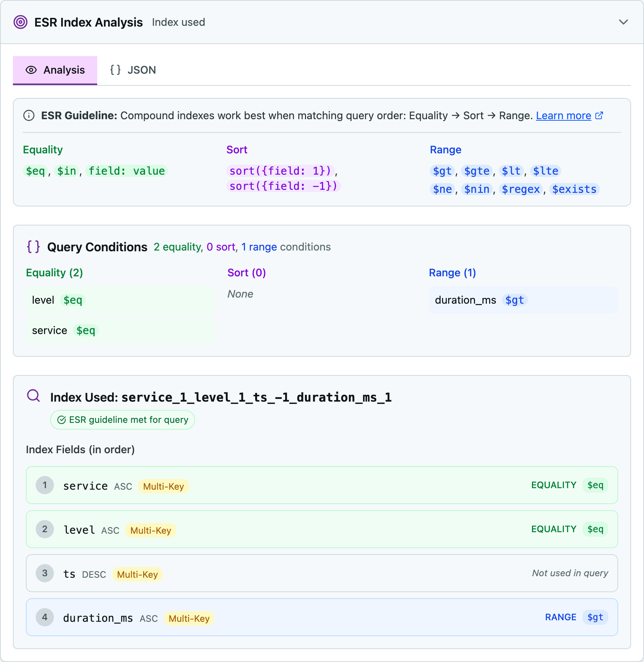The width and height of the screenshot is (644, 662).
Task: Open the Learn more link
Action: [x=563, y=115]
